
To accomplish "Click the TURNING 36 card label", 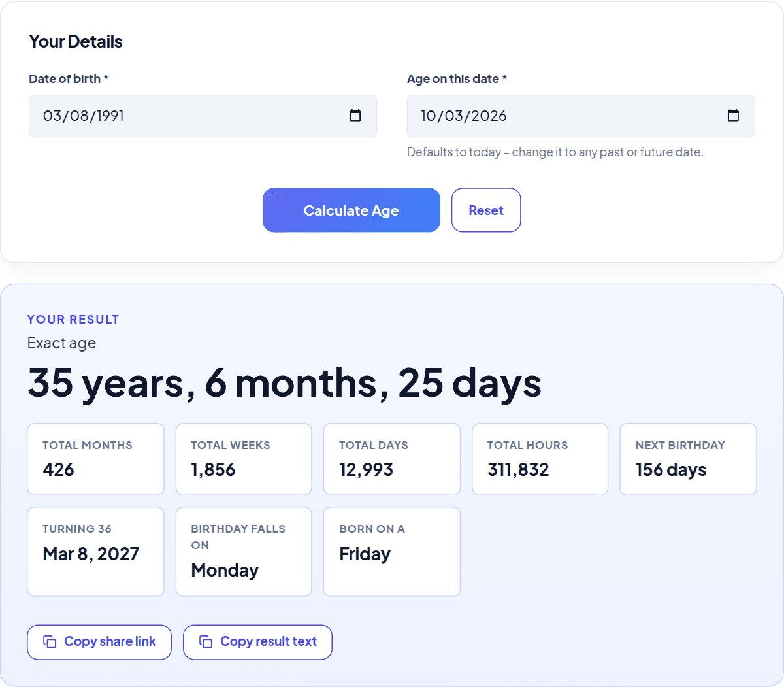I will tap(77, 529).
